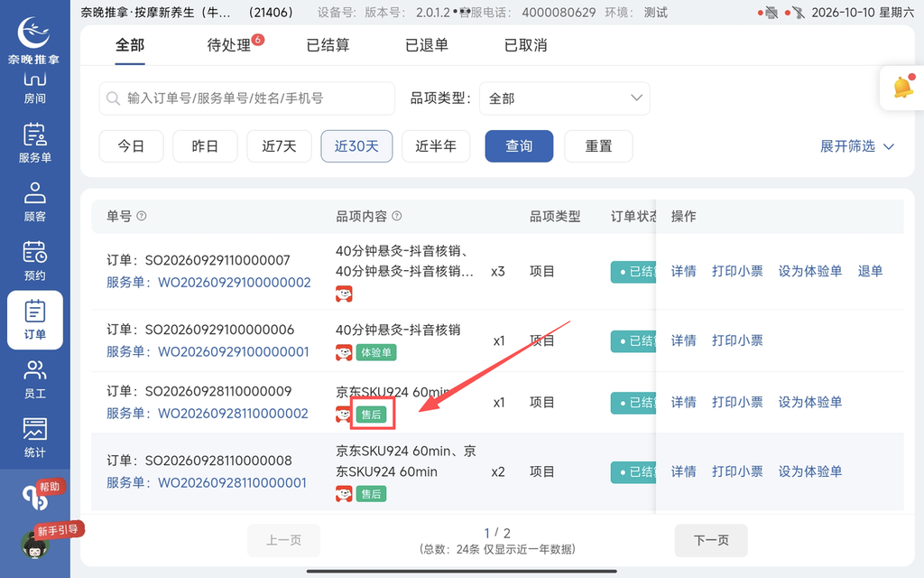
Task: Open the notification bell
Action: (902, 88)
